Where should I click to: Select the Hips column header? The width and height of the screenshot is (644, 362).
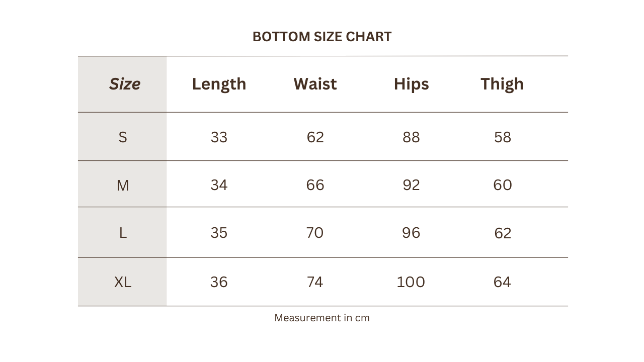coord(411,84)
